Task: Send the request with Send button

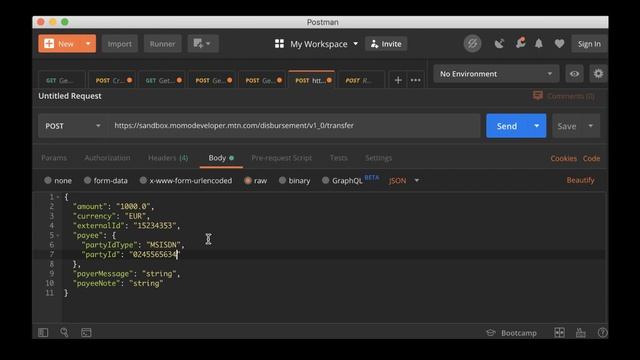Action: pyautogui.click(x=507, y=126)
